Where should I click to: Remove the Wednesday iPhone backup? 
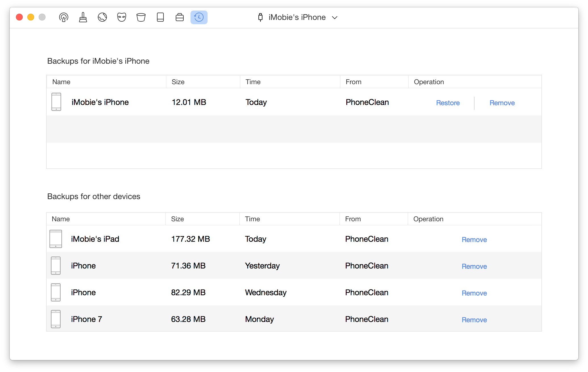[474, 293]
